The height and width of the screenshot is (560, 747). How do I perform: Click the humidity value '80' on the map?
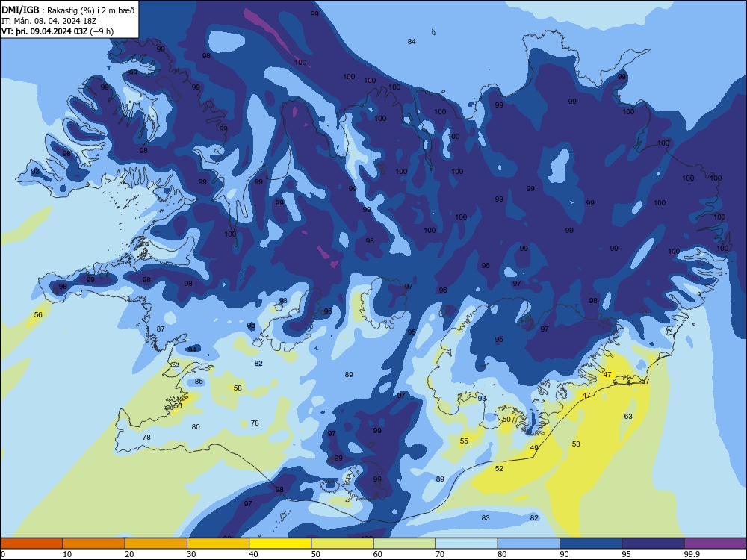196,427
